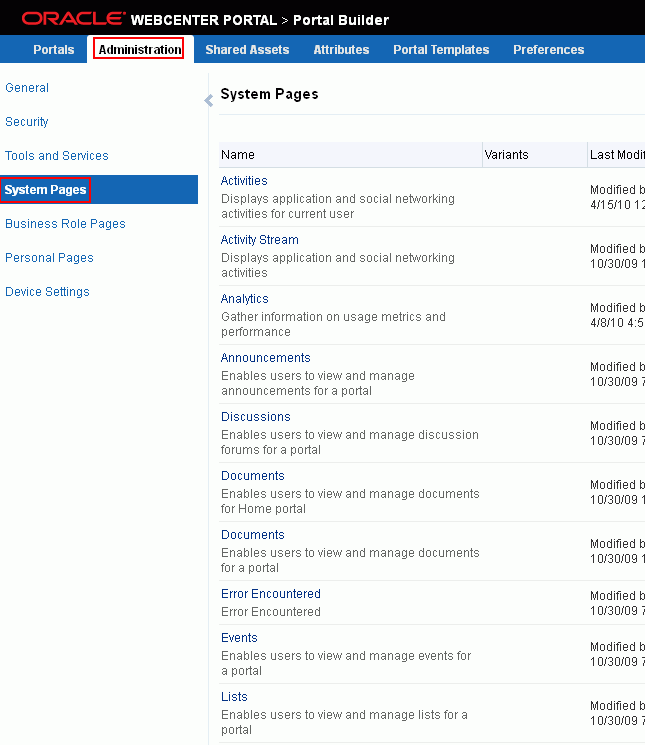This screenshot has height=745, width=645.
Task: Open the Events system page
Action: tap(239, 638)
